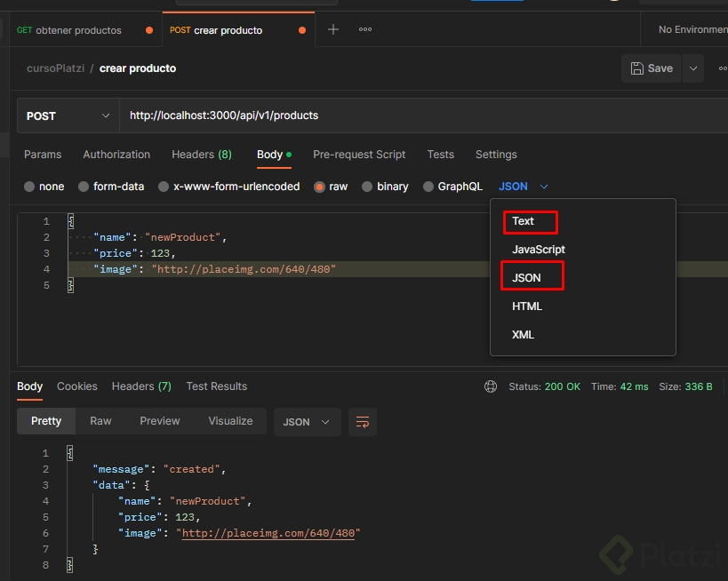728x581 pixels.
Task: Click the Save button with disk icon
Action: (652, 68)
